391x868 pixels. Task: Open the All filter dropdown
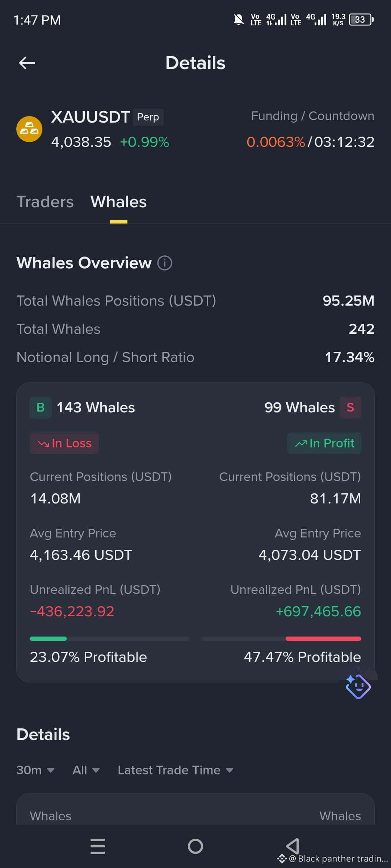(x=86, y=770)
